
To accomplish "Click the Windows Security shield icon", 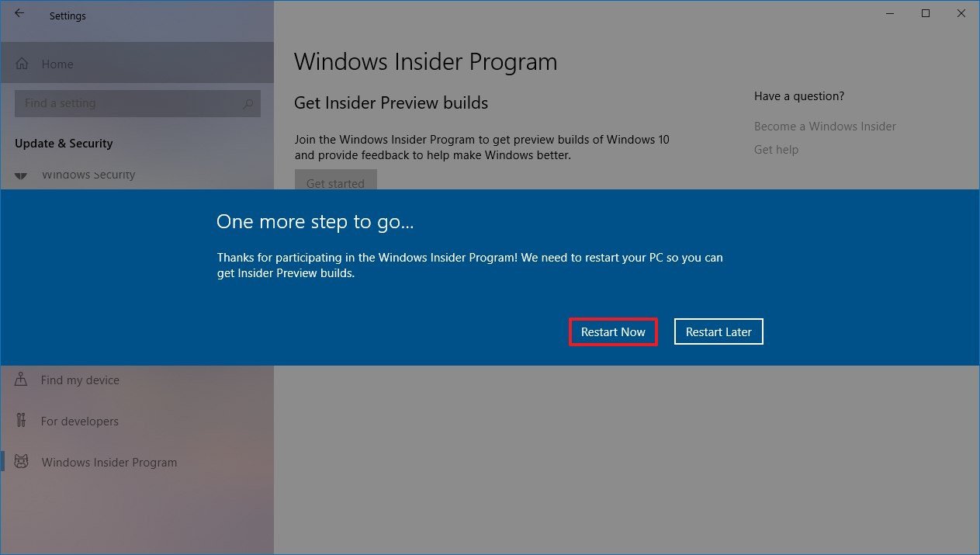I will tap(22, 175).
